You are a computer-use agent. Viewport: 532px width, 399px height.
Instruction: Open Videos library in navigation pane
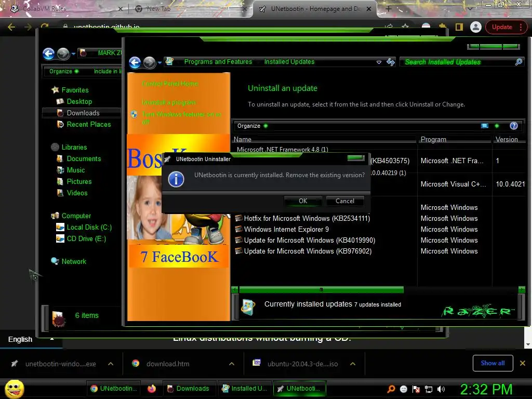72,193
